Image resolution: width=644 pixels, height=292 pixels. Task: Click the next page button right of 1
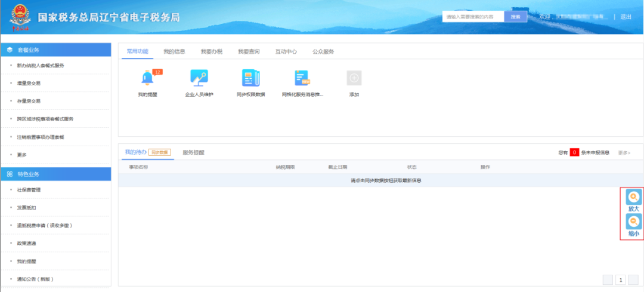click(x=633, y=279)
